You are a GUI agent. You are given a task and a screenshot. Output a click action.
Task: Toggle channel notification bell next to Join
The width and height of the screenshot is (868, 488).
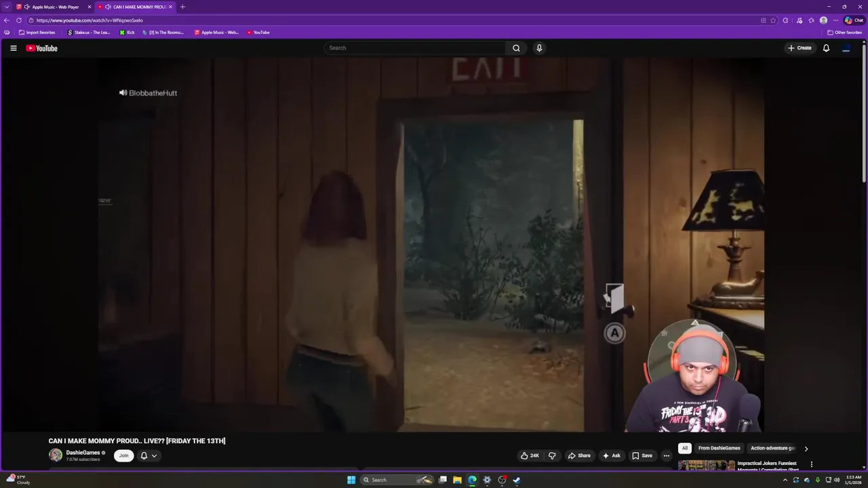coord(144,455)
